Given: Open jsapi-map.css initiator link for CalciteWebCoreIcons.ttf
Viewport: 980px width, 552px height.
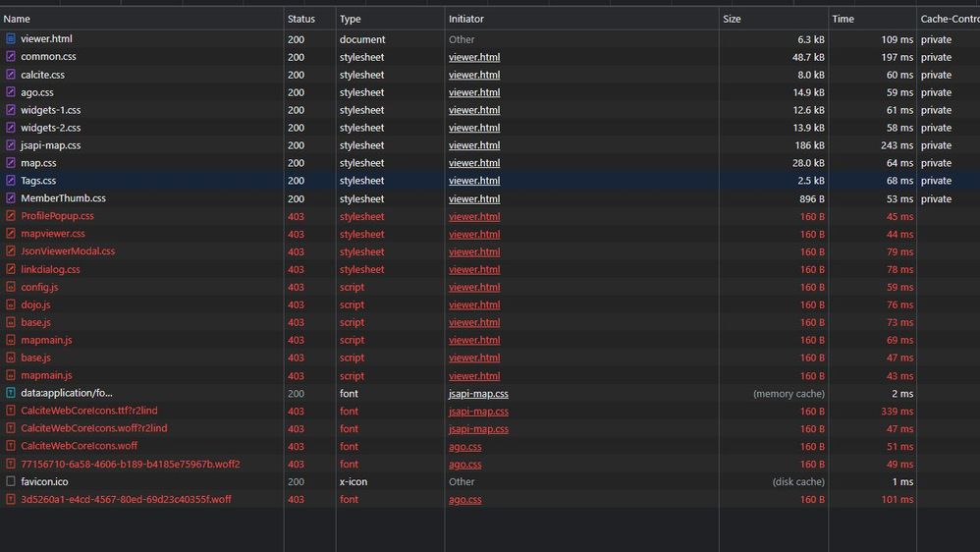Looking at the screenshot, I should pyautogui.click(x=478, y=412).
